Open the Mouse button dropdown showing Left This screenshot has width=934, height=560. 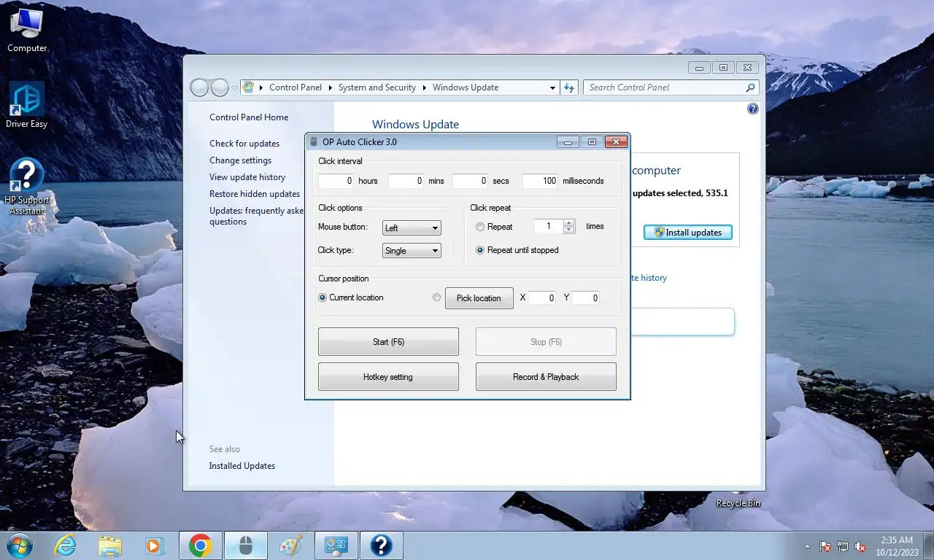pyautogui.click(x=412, y=228)
